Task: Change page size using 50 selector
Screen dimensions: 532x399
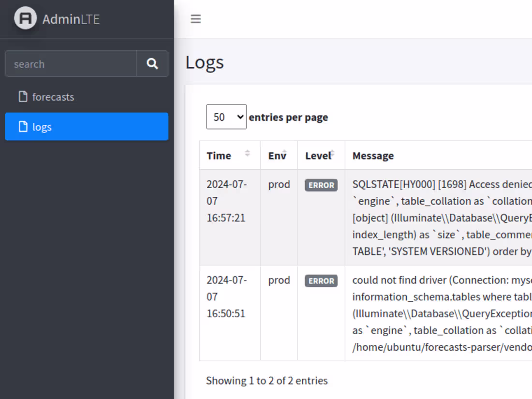Action: tap(226, 117)
